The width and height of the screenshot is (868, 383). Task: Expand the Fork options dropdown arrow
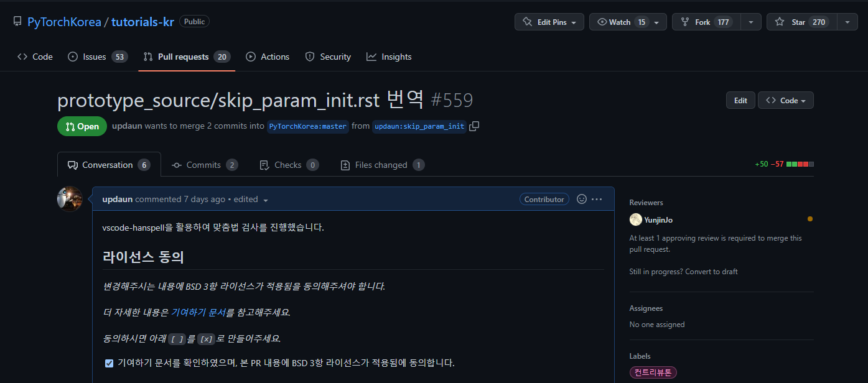coord(751,22)
